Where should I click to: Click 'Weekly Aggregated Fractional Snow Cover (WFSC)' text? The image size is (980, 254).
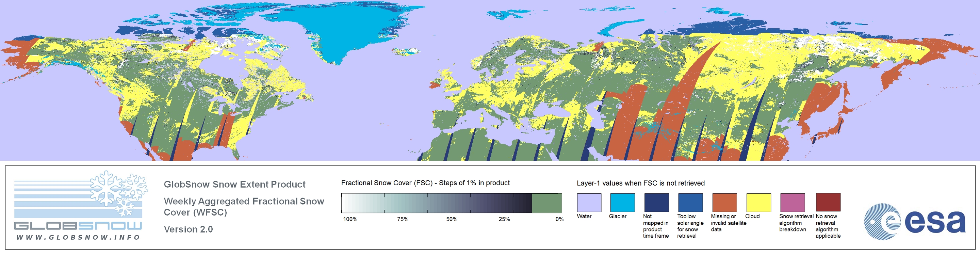click(244, 207)
